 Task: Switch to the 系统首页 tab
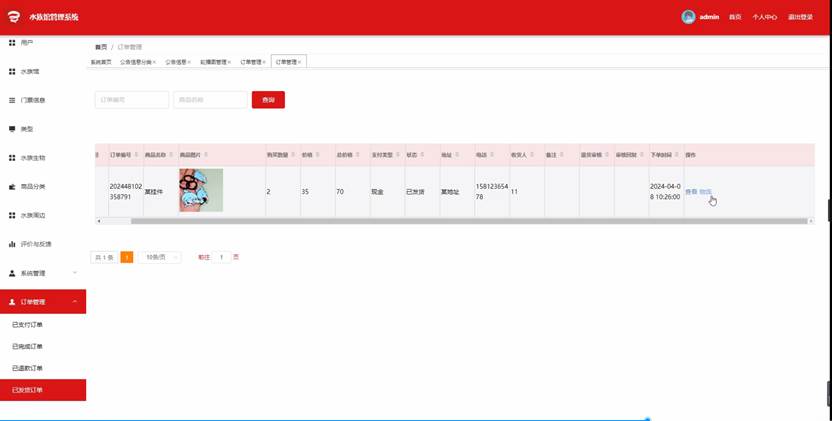[x=101, y=62]
